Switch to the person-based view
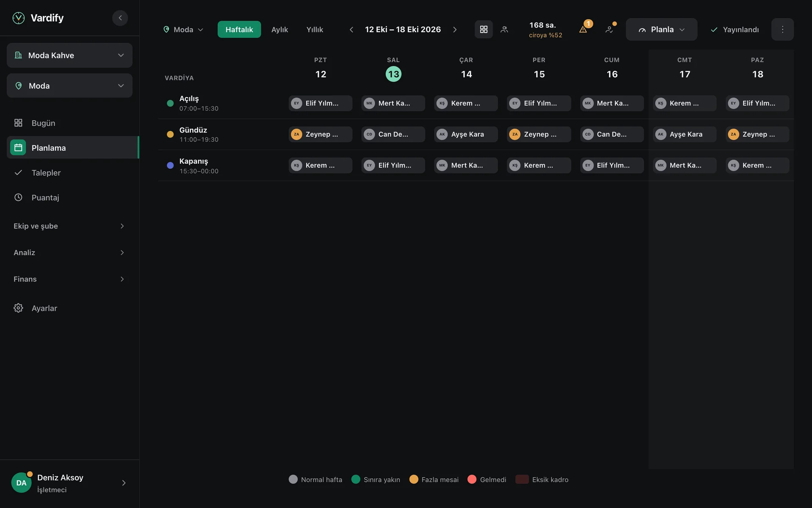The image size is (812, 508). coord(504,29)
